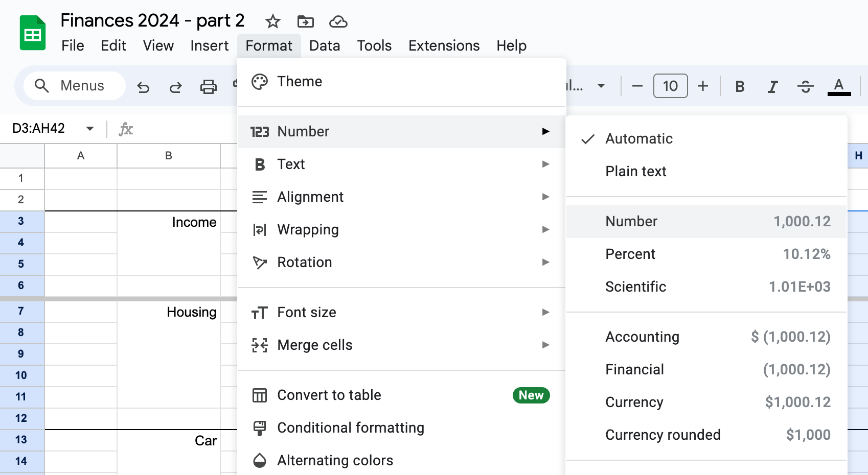
Task: Open Google Sheets home icon
Action: pyautogui.click(x=33, y=33)
